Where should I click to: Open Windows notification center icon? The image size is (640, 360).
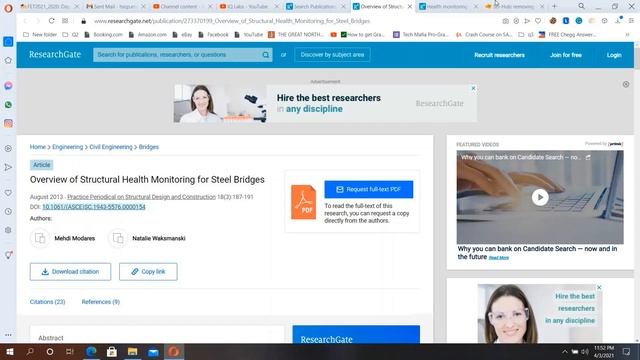626,351
